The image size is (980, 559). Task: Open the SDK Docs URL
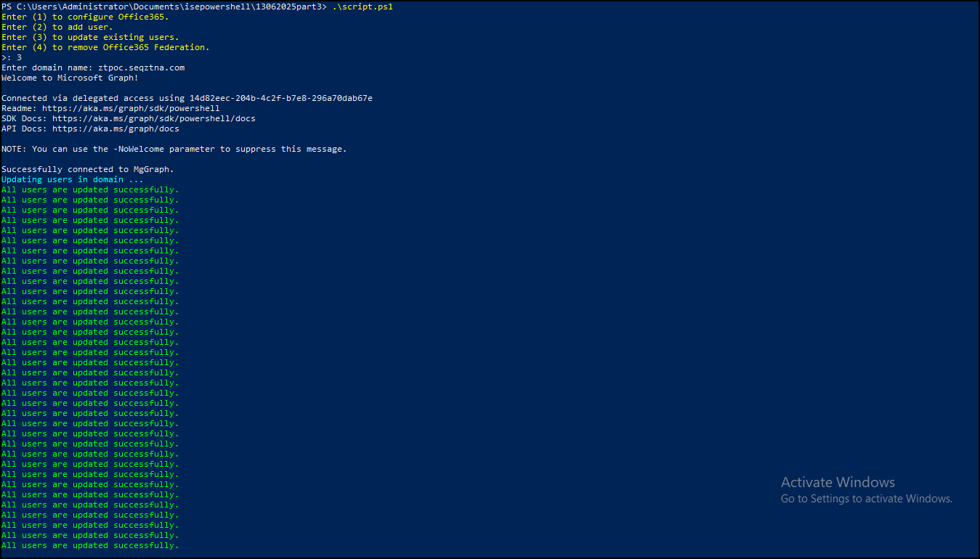coord(153,118)
